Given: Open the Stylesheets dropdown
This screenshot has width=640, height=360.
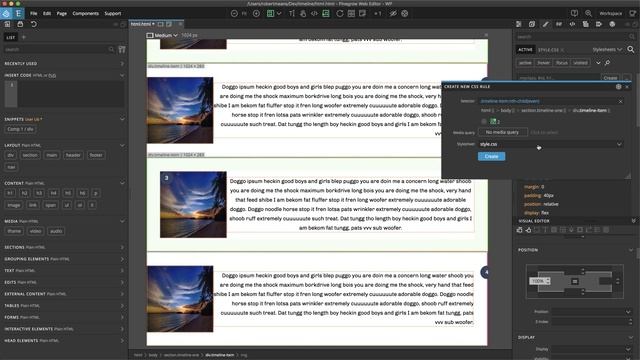Looking at the screenshot, I should 607,50.
